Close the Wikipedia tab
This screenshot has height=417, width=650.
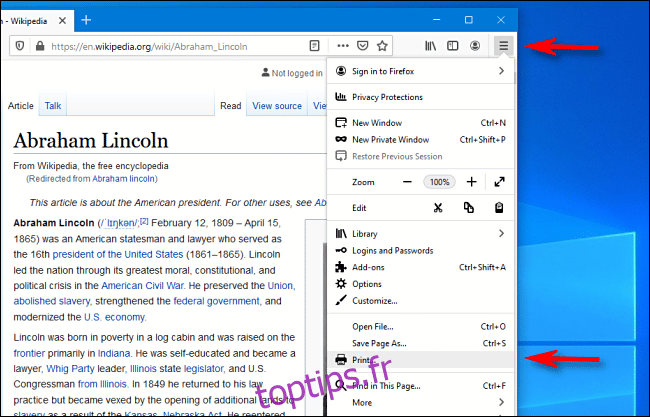click(62, 20)
